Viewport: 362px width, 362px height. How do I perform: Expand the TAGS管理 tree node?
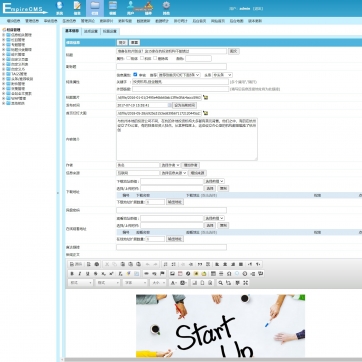[x=3, y=74]
